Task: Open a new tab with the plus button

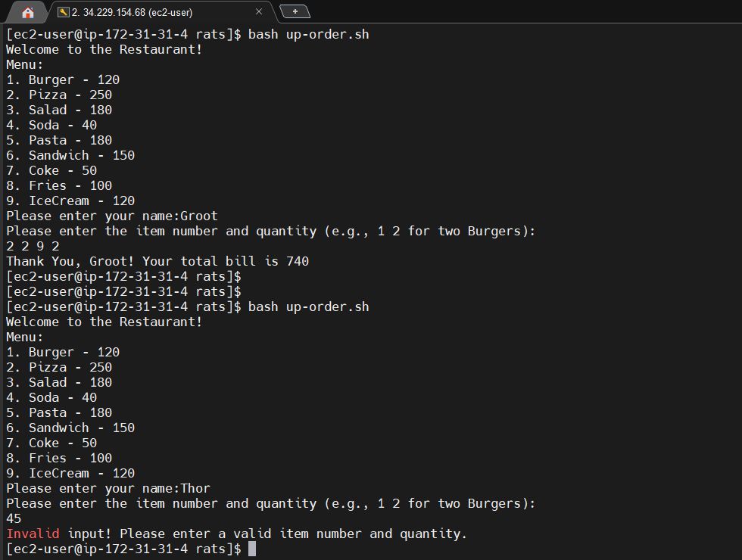Action: tap(295, 11)
